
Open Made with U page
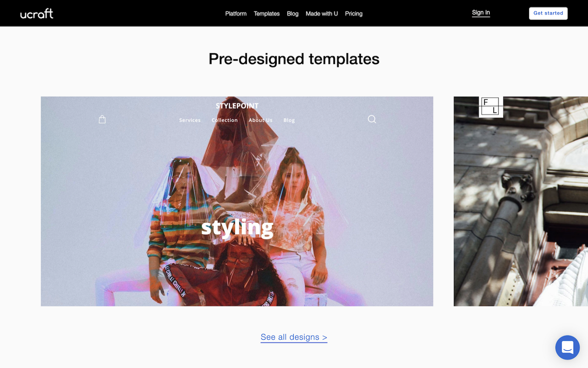(322, 13)
